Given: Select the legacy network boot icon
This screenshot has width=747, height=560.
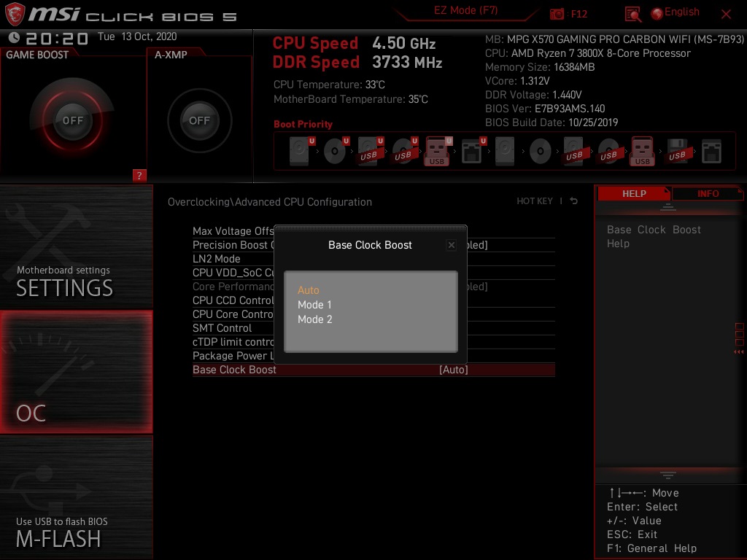Looking at the screenshot, I should tap(711, 152).
